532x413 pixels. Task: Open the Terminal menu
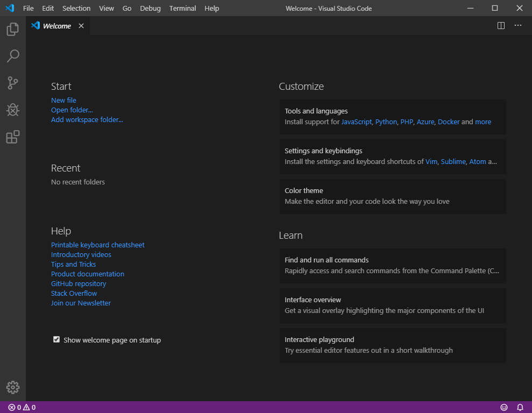[x=182, y=8]
